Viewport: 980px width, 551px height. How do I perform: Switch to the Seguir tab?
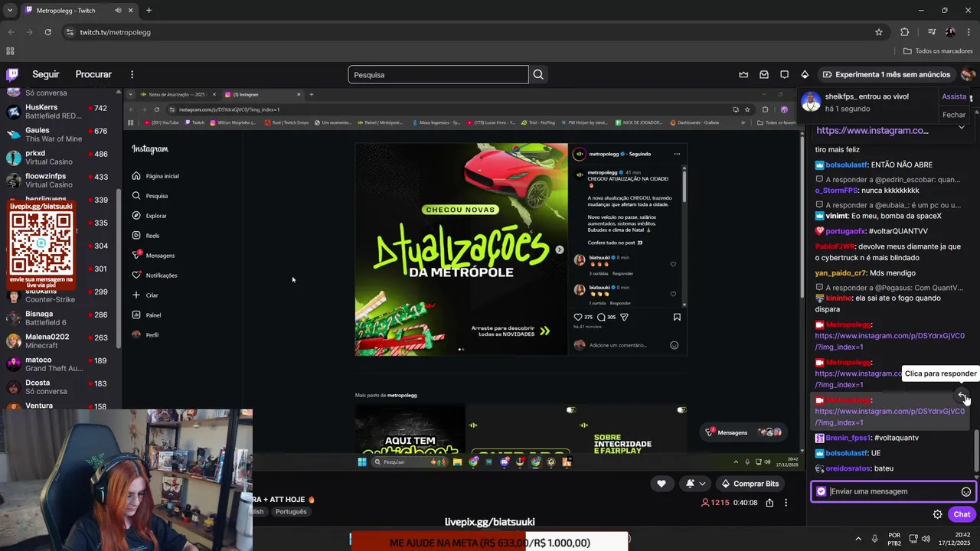(x=45, y=74)
